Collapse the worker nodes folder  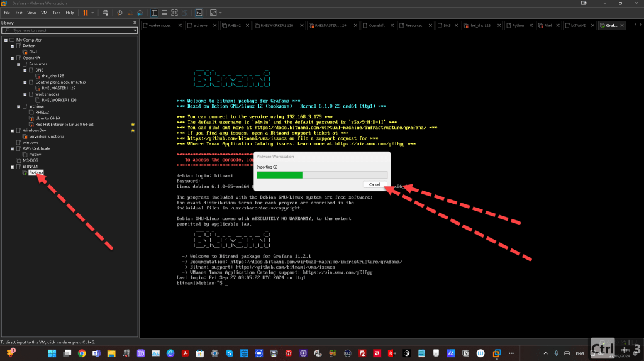[25, 94]
